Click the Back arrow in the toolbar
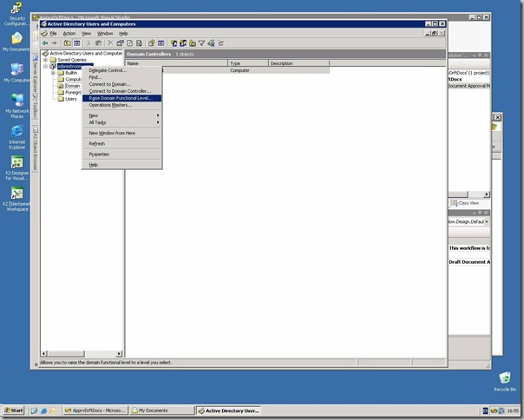 tap(45, 43)
